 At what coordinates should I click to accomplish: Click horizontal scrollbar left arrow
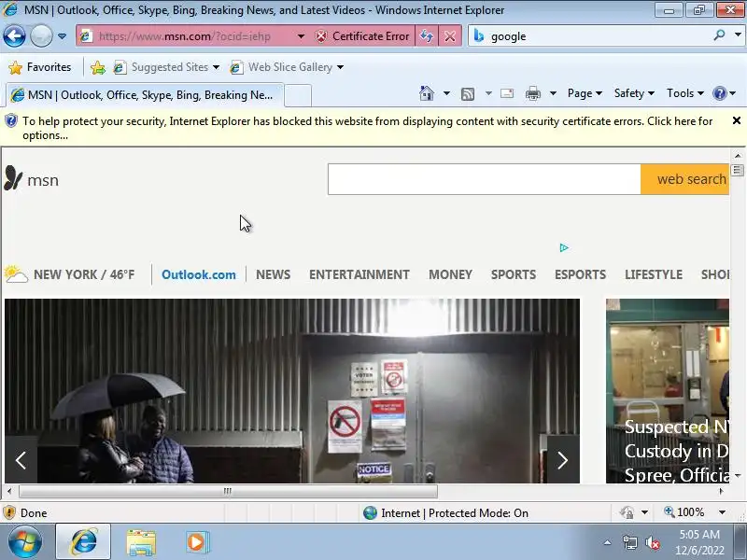[9, 491]
